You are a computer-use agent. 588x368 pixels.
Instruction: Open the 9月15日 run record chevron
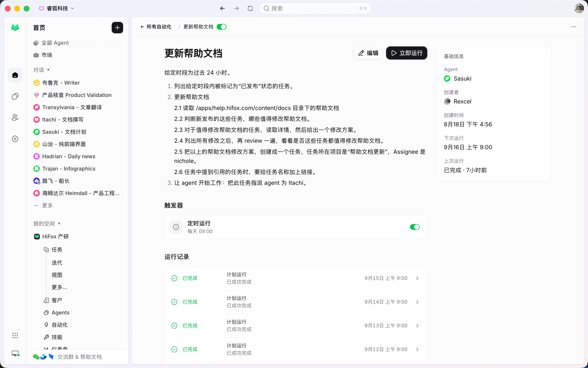click(x=417, y=278)
